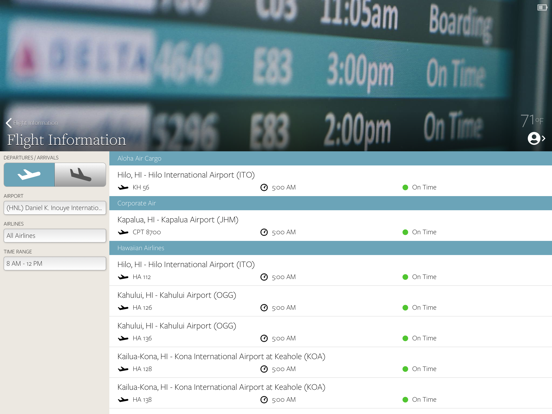Click the clock icon in HA 112 row

(x=264, y=277)
